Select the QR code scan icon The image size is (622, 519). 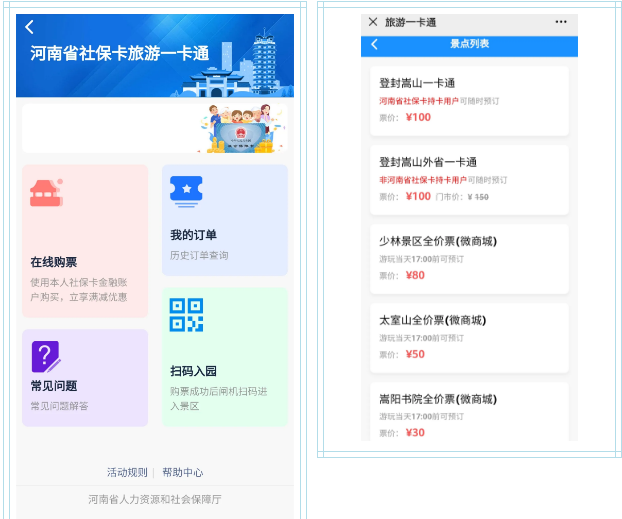tap(186, 315)
